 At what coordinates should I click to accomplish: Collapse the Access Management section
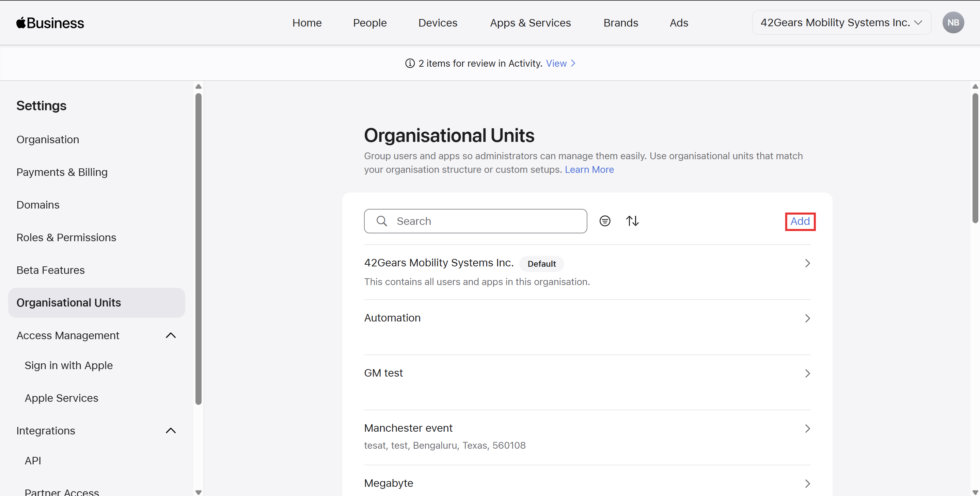tap(171, 335)
